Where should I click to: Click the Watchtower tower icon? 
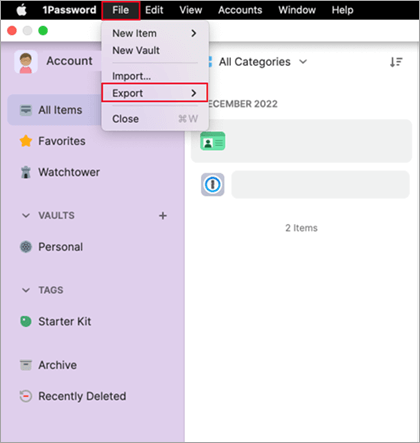(x=26, y=172)
